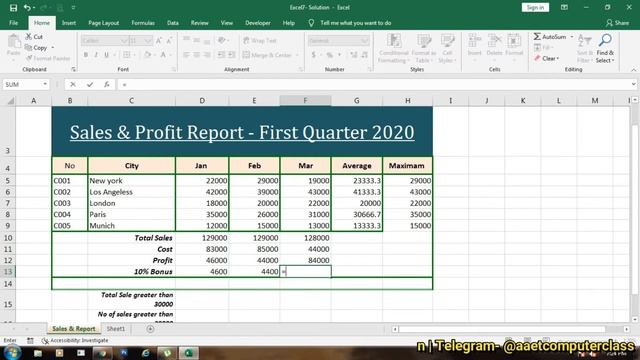This screenshot has width=640, height=360.
Task: Toggle the center horizontal align button
Action: (197, 55)
